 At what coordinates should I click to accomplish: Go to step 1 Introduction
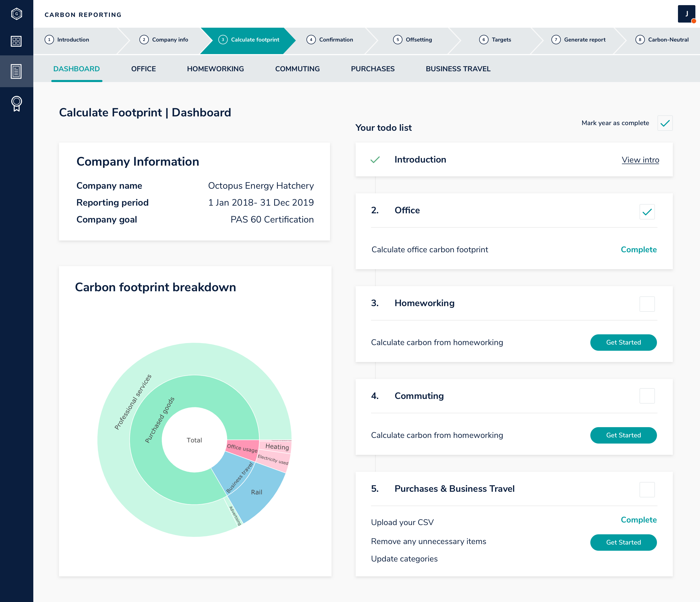coord(67,39)
